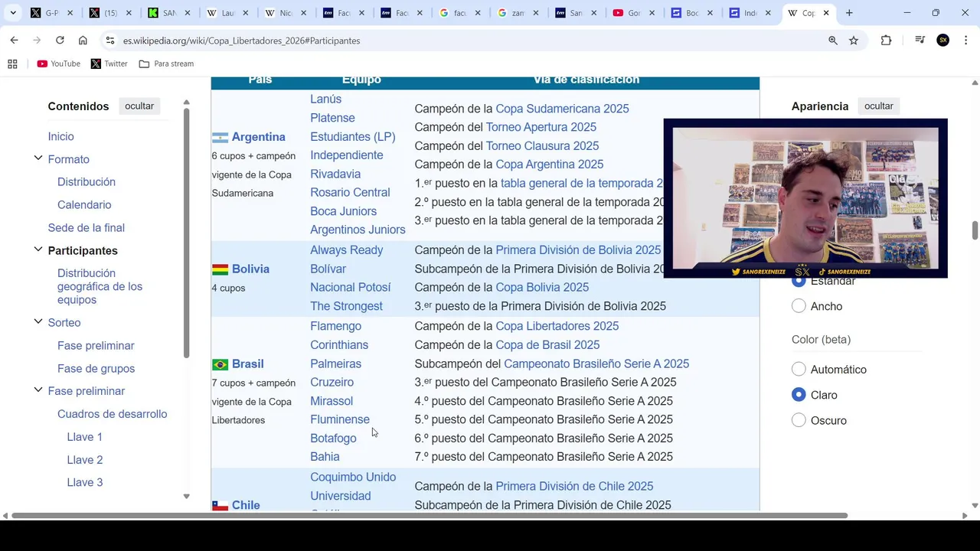Image resolution: width=980 pixels, height=551 pixels.
Task: Open the Copa Sudamericana 2025 link
Action: 562,109
